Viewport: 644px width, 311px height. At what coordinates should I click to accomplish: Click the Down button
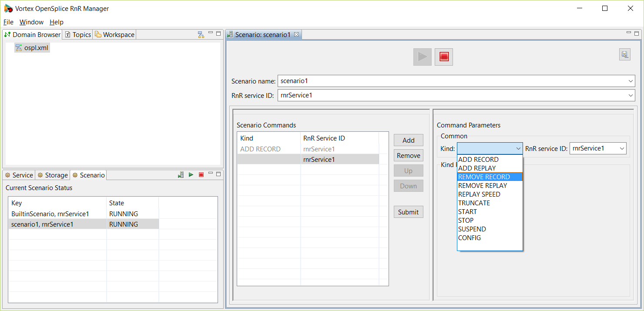click(409, 186)
